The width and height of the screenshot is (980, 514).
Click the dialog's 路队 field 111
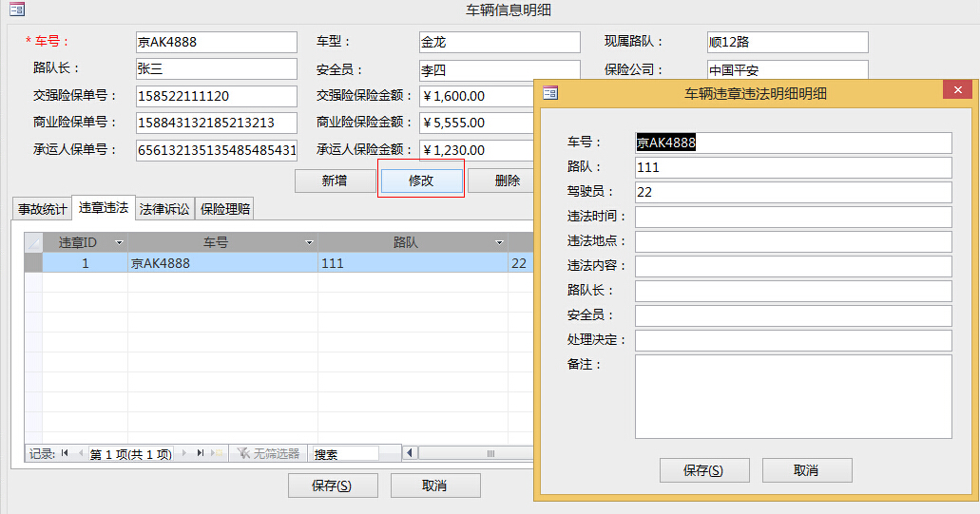(793, 167)
